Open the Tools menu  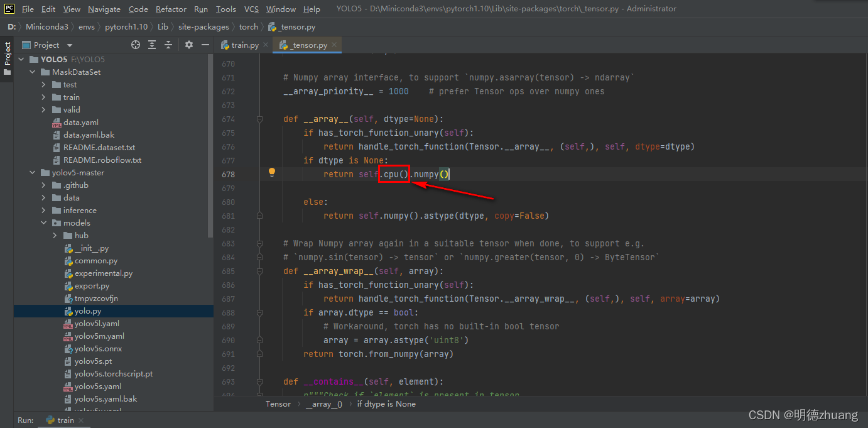click(225, 9)
